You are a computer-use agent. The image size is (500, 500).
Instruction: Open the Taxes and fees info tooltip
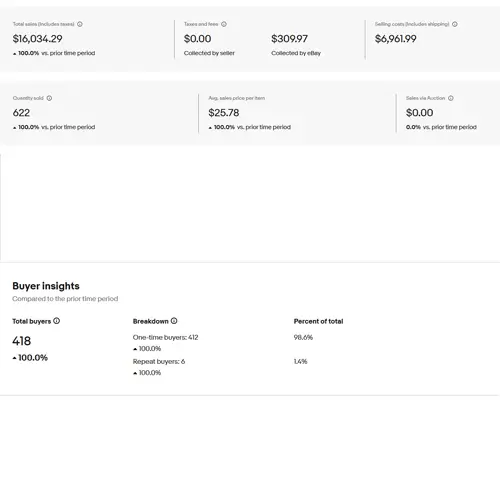click(224, 24)
